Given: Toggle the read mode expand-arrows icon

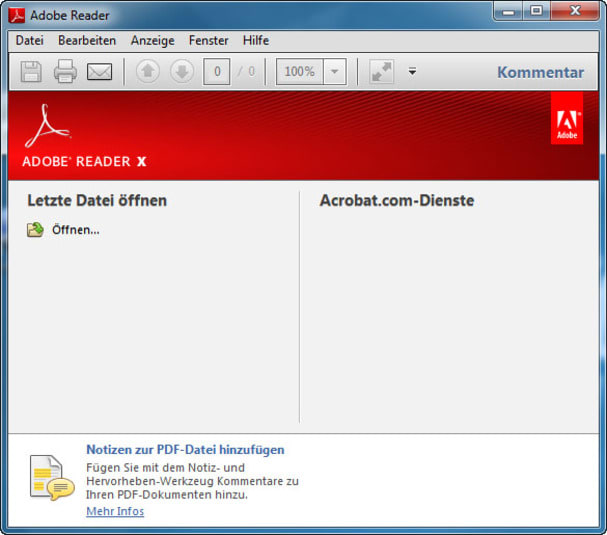Looking at the screenshot, I should 382,72.
